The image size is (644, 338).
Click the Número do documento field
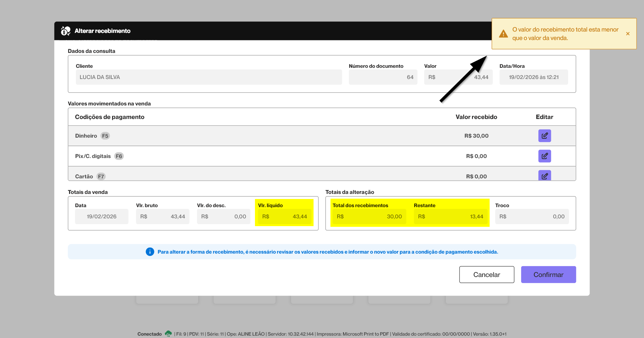coord(383,77)
